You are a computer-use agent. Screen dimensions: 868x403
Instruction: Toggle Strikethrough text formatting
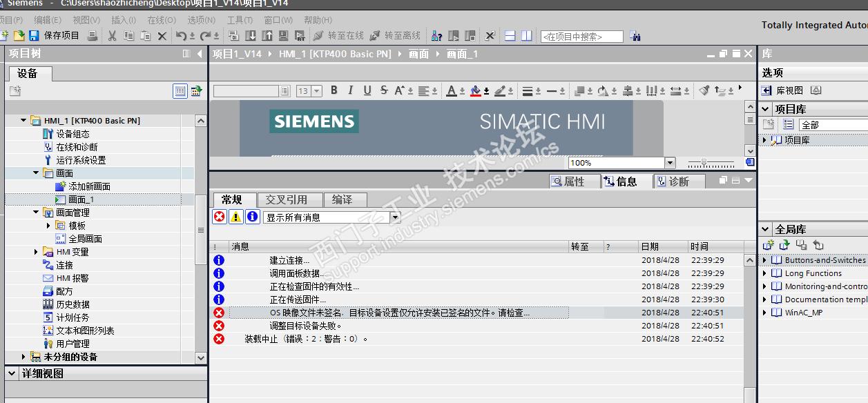tap(385, 90)
